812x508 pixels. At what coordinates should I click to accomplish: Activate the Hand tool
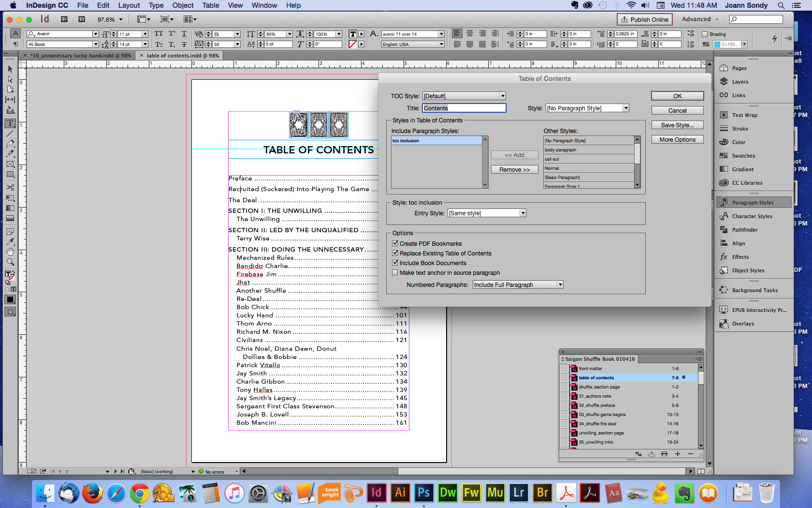pyautogui.click(x=10, y=252)
